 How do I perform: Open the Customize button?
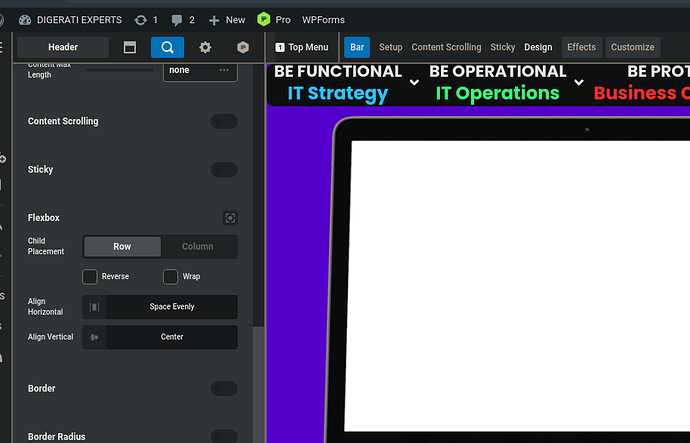[x=632, y=47]
